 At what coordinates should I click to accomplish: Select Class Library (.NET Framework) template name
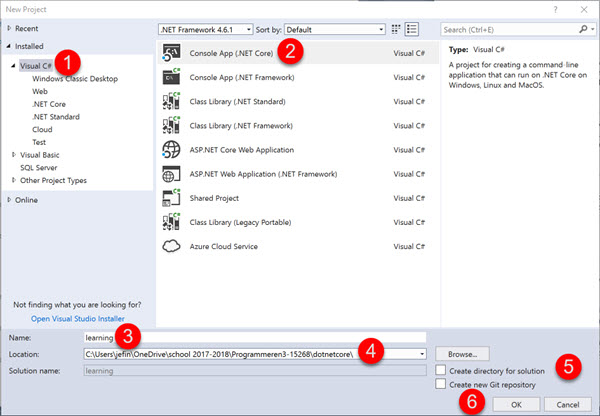(x=241, y=126)
